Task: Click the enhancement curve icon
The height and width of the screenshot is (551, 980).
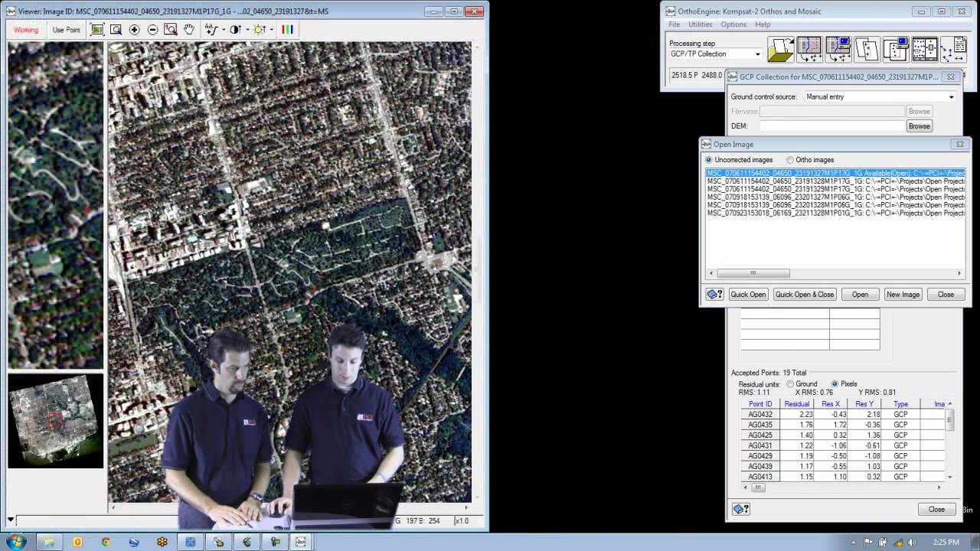Action: (211, 29)
